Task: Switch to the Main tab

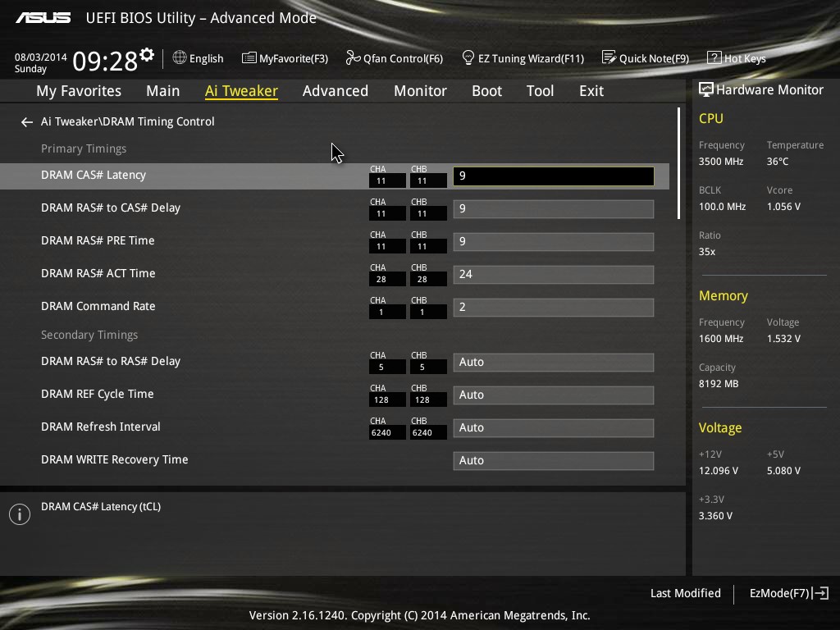Action: pyautogui.click(x=163, y=91)
